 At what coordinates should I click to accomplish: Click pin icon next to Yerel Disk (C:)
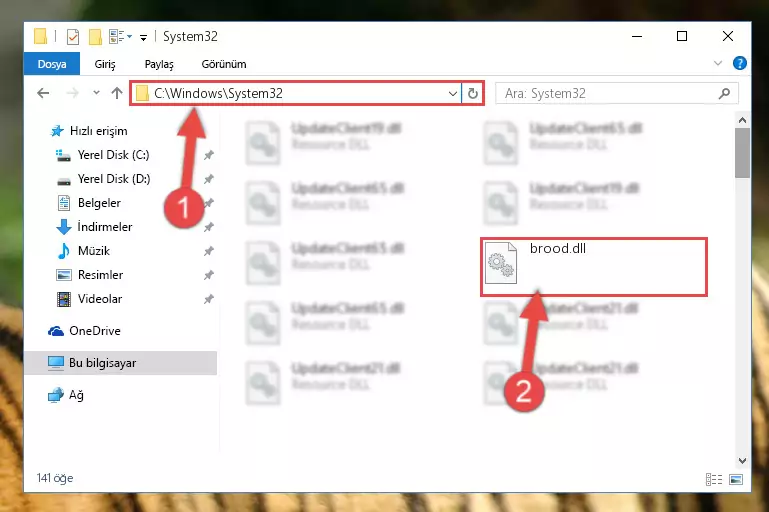(x=208, y=155)
